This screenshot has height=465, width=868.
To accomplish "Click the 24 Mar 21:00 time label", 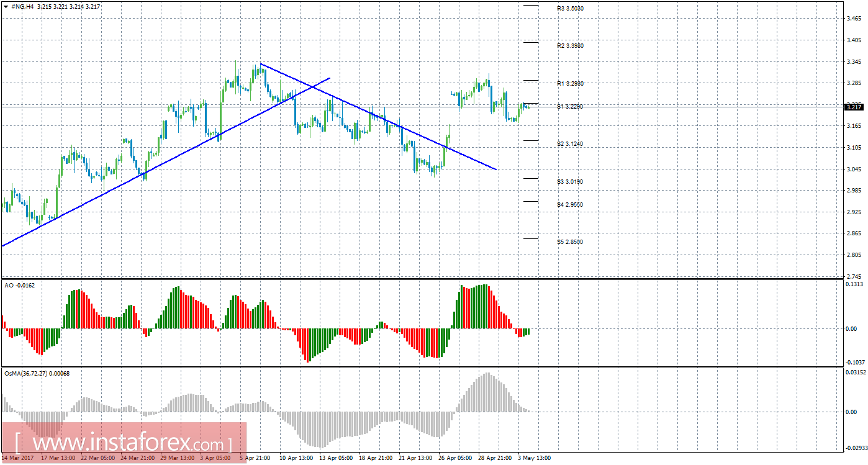I will [139, 459].
